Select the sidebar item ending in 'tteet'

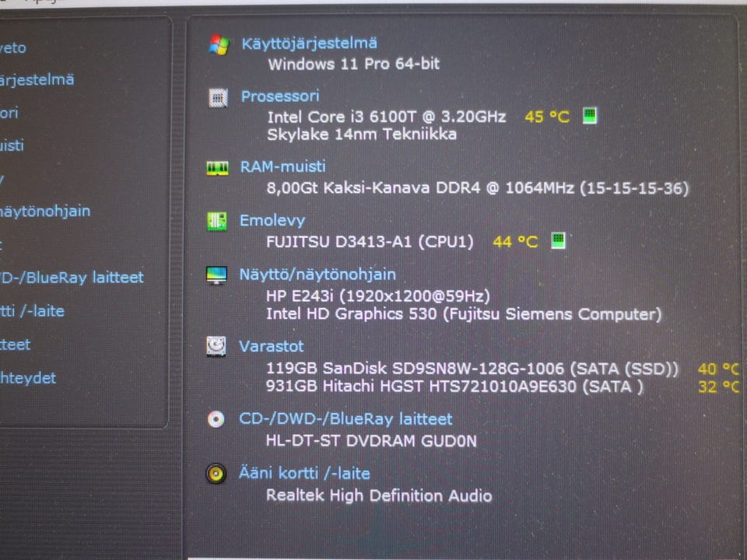(16, 345)
